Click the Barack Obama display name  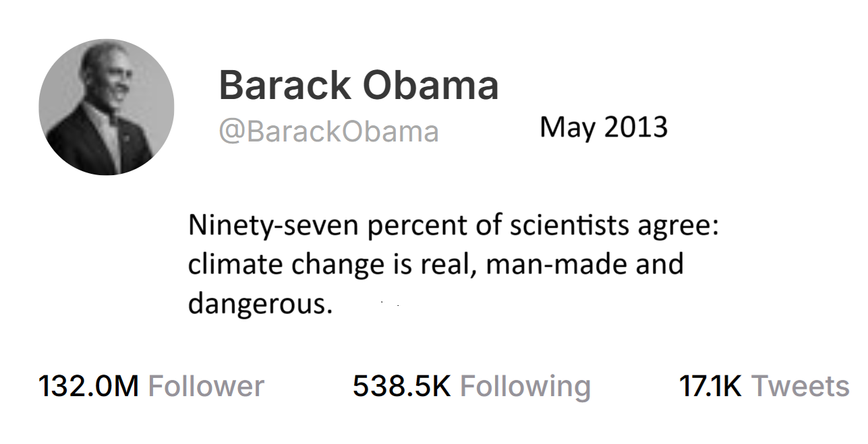tap(358, 86)
